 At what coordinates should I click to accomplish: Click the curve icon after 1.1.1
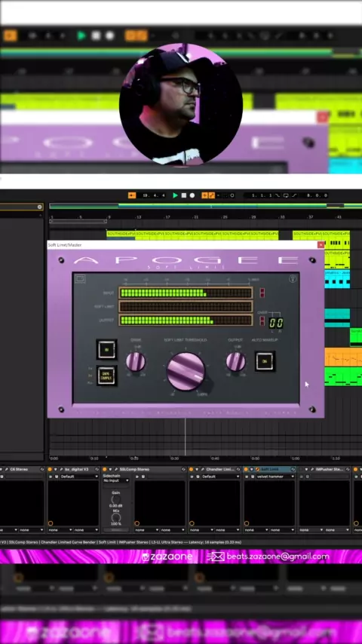(x=278, y=195)
